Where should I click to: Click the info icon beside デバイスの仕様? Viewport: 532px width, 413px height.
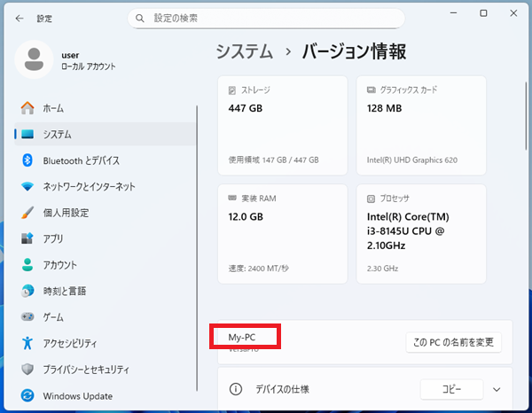click(236, 389)
